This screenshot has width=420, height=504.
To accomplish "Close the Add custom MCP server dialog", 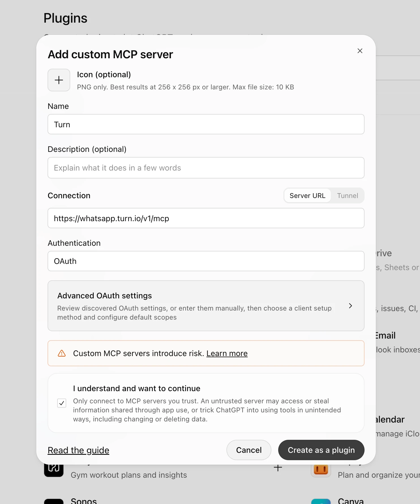I will tap(360, 51).
